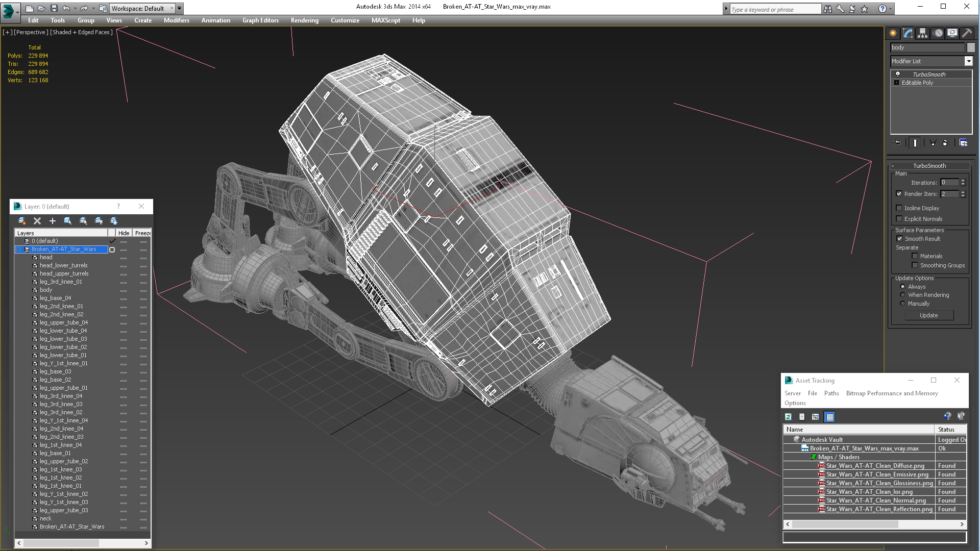Click the key Subscription Center icon
The height and width of the screenshot is (551, 980).
pyautogui.click(x=840, y=9)
